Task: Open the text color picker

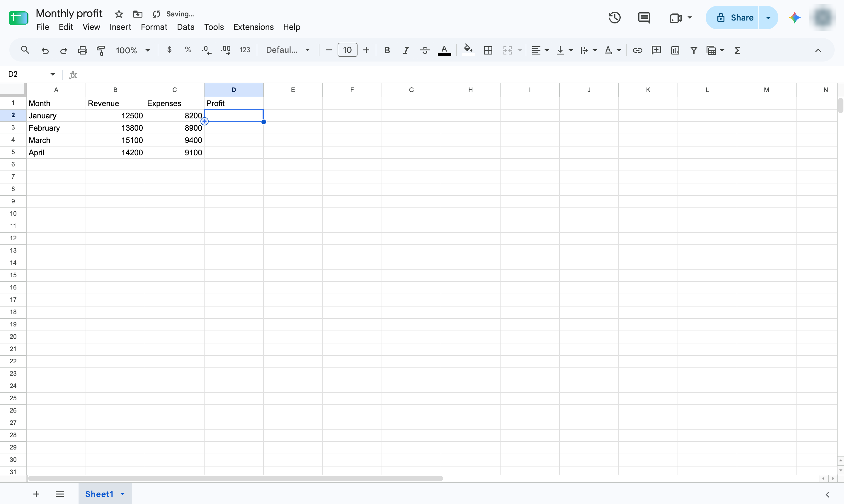Action: tap(444, 50)
